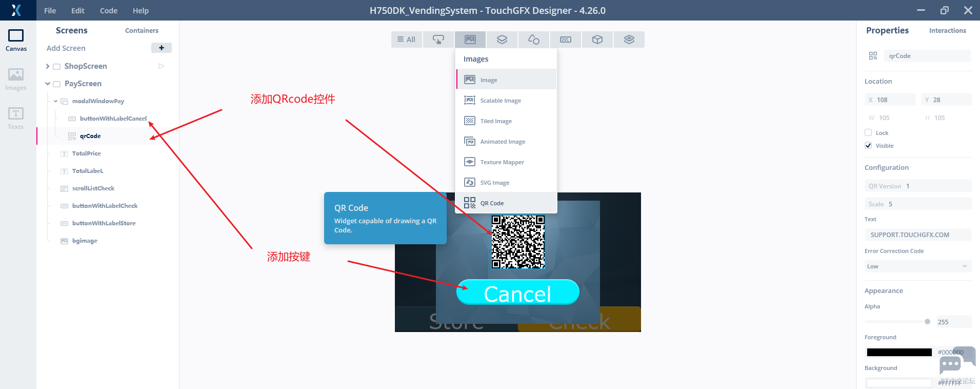Edit the Scale field
The width and height of the screenshot is (980, 389).
tap(918, 204)
